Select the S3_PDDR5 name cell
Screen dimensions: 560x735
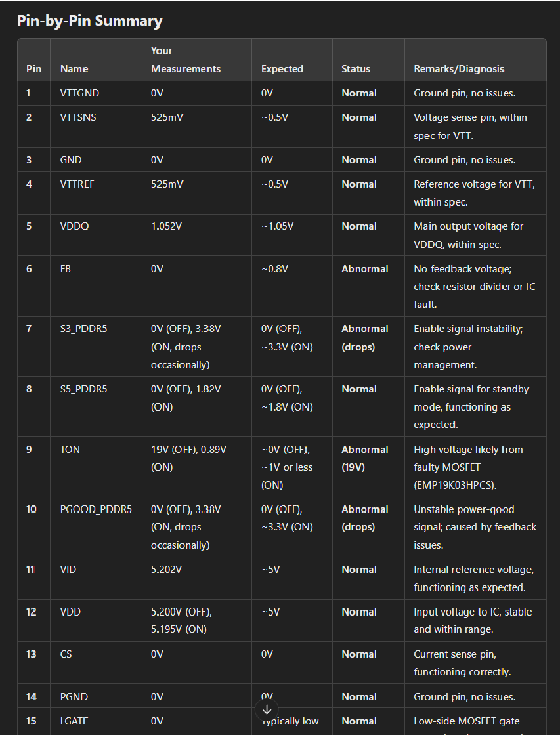83,329
